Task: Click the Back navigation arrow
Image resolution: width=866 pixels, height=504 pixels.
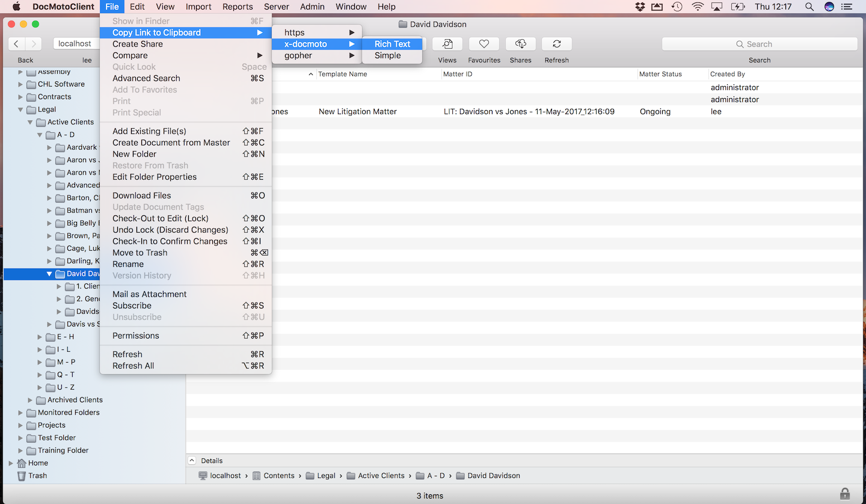Action: pyautogui.click(x=16, y=44)
